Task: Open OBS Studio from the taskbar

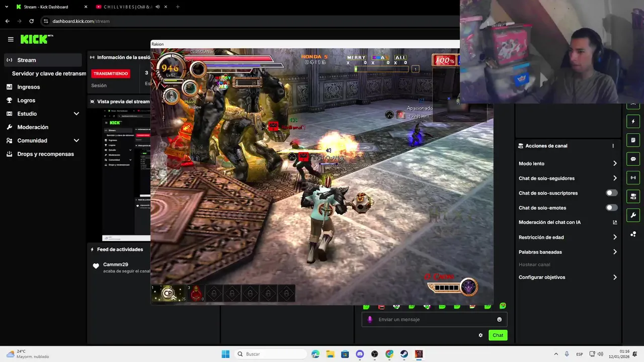Action: point(374,354)
